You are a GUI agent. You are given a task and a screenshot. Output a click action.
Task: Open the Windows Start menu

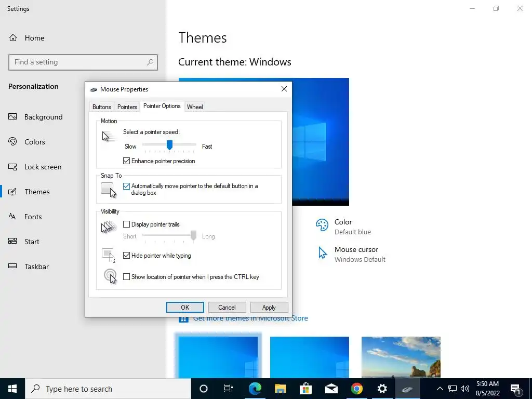[x=12, y=389]
